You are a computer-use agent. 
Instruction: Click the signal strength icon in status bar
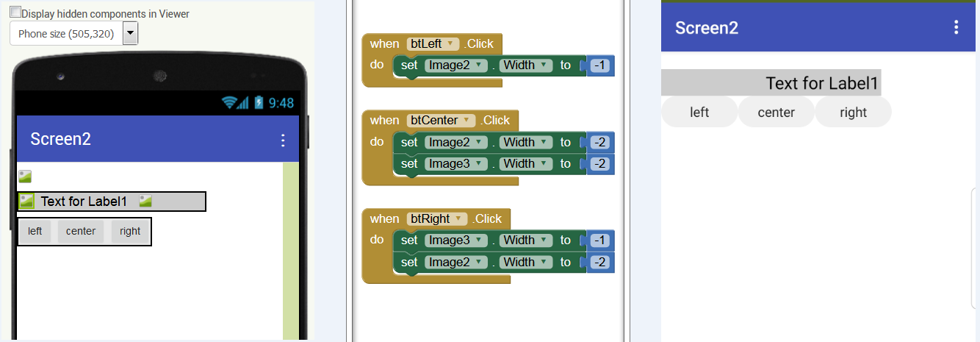[244, 103]
